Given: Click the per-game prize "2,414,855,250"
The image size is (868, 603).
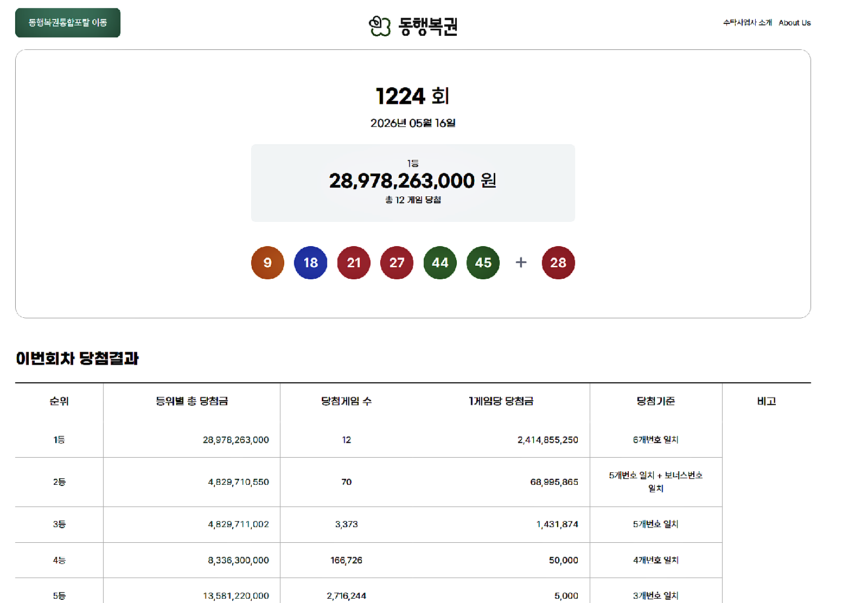Looking at the screenshot, I should [548, 440].
